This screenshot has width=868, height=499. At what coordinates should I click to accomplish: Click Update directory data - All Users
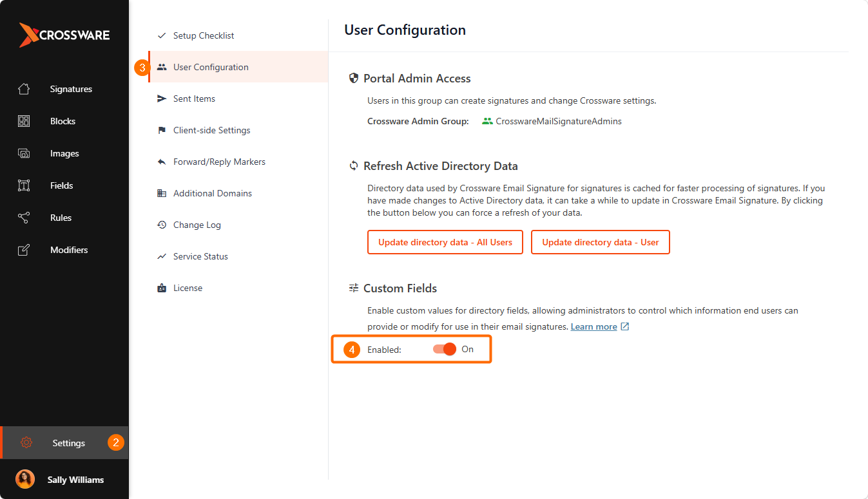click(x=445, y=242)
